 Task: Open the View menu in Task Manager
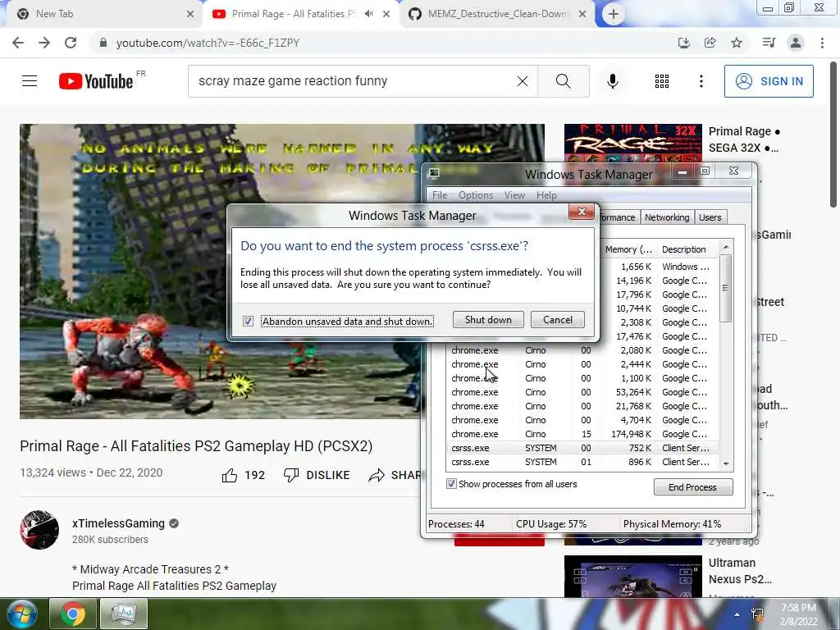[514, 195]
